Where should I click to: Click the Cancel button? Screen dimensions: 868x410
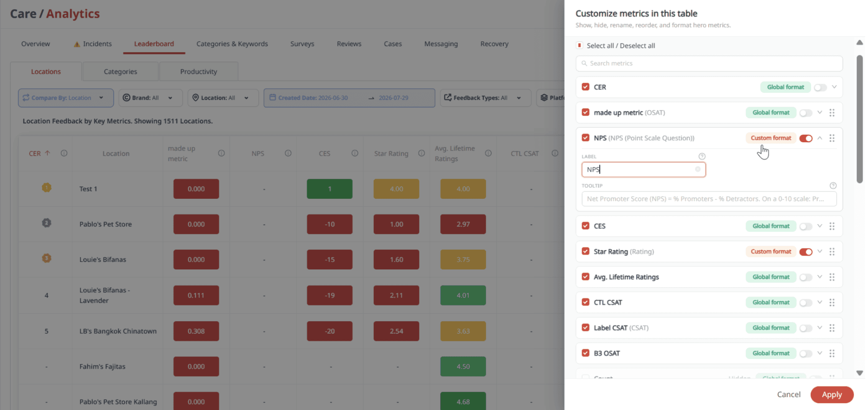[789, 395]
